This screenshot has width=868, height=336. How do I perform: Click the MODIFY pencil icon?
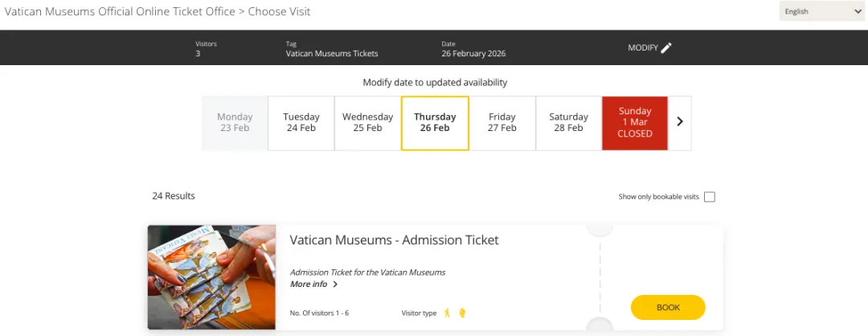tap(666, 47)
